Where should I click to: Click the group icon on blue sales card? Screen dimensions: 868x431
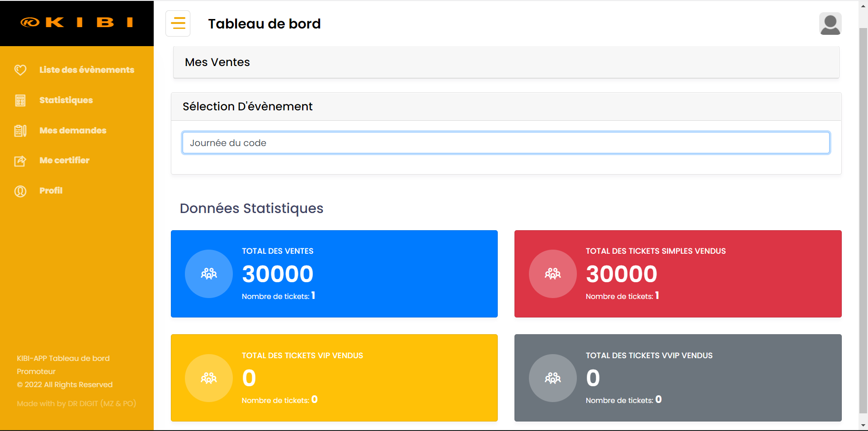(209, 274)
